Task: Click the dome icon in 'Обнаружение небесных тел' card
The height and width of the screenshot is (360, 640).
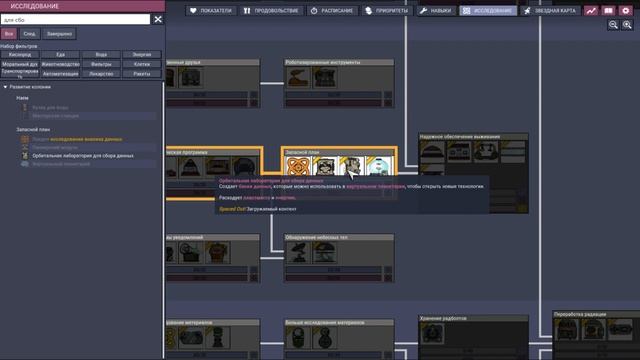Action: click(324, 252)
